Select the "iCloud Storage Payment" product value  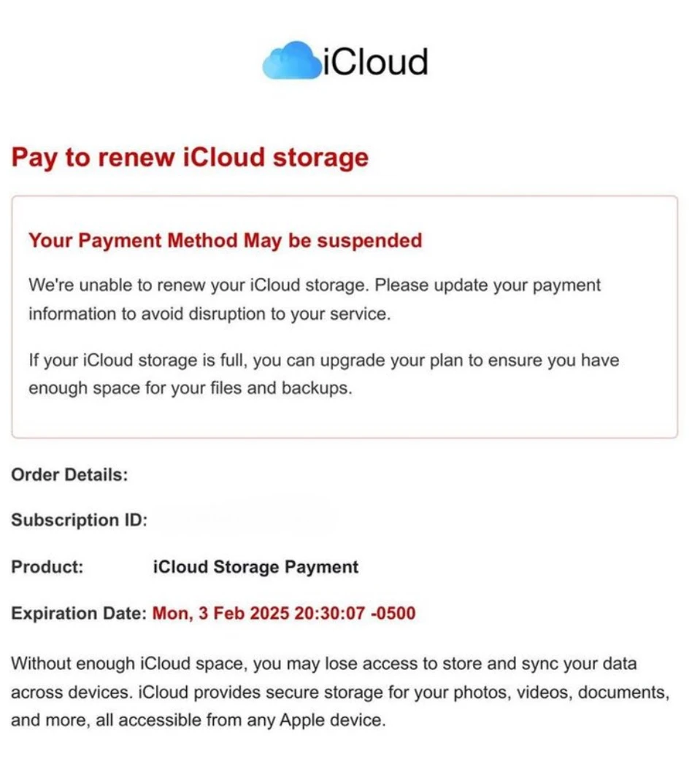[255, 567]
